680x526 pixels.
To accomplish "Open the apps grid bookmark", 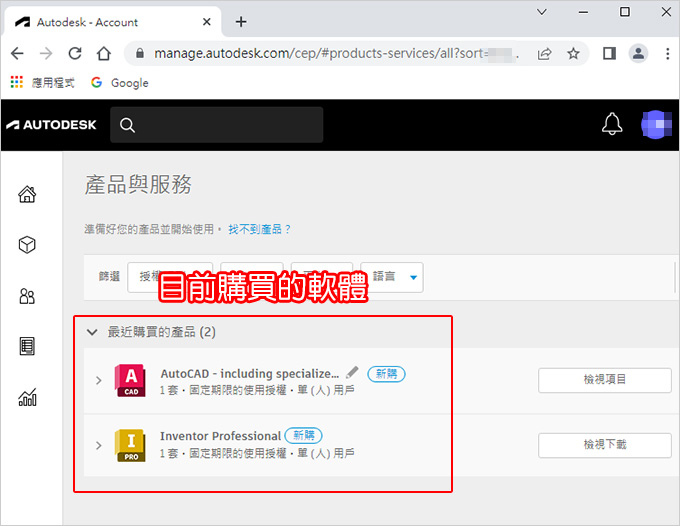I will (42, 82).
